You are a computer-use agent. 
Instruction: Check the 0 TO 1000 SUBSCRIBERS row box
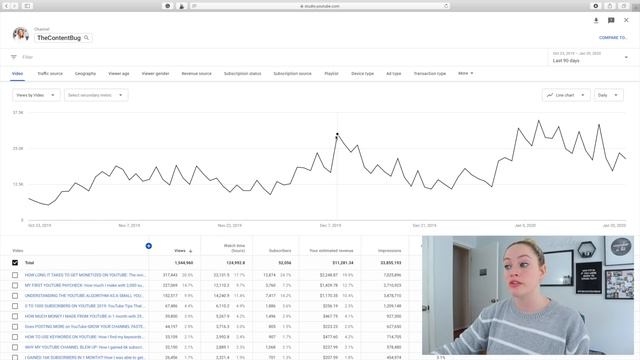[x=15, y=306]
